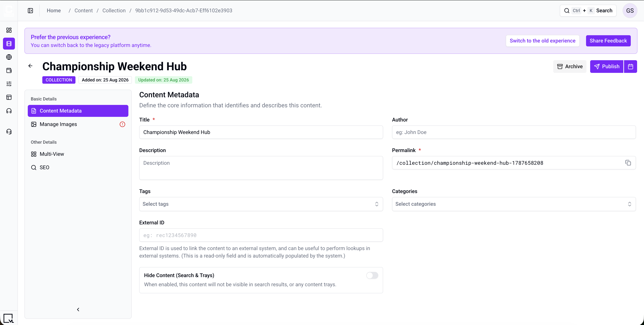
Task: Open the dashboard grid icon in sidebar
Action: [x=9, y=30]
